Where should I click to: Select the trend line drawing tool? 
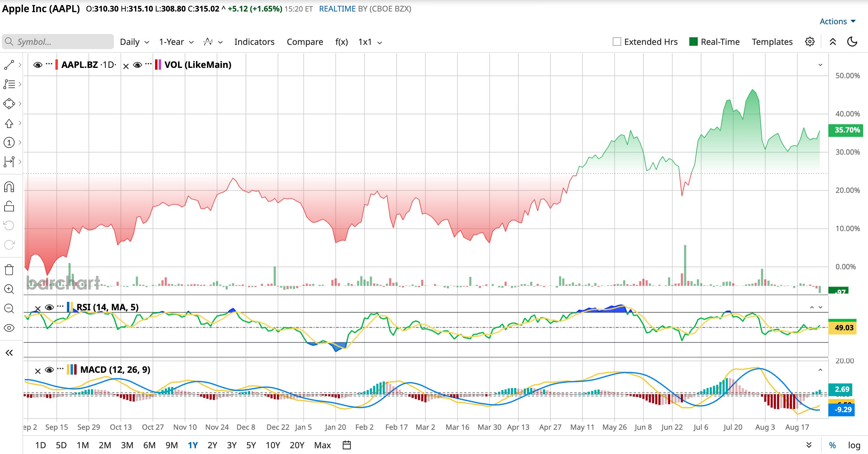[x=9, y=65]
